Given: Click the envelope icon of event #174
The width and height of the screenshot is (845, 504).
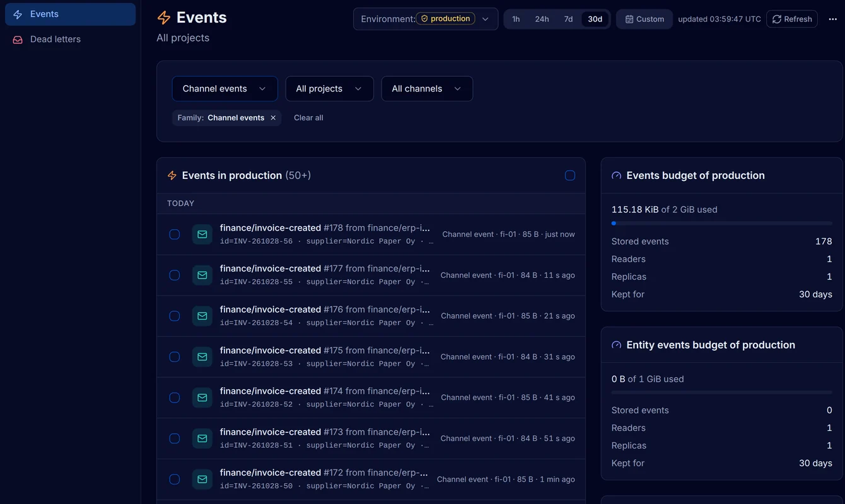Looking at the screenshot, I should (x=202, y=398).
